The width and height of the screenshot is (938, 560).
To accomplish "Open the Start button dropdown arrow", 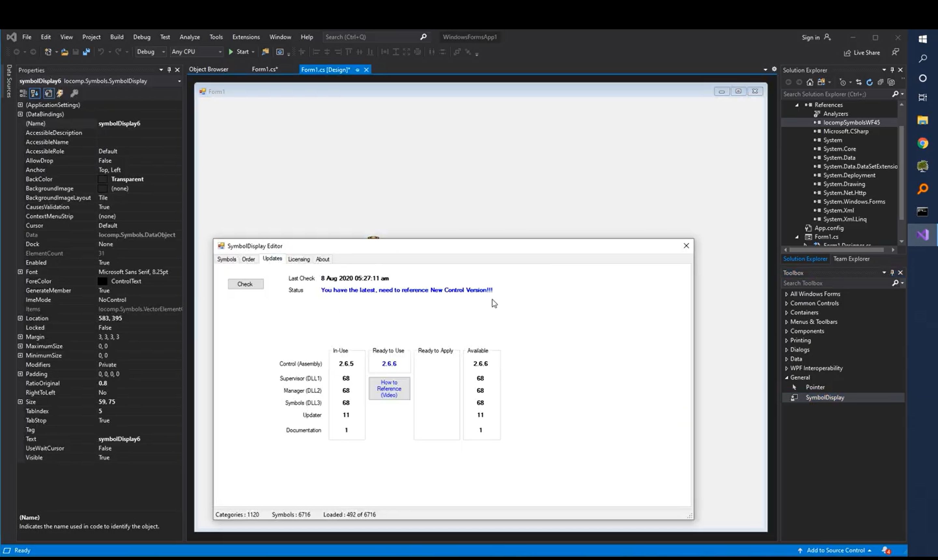I will pos(253,52).
